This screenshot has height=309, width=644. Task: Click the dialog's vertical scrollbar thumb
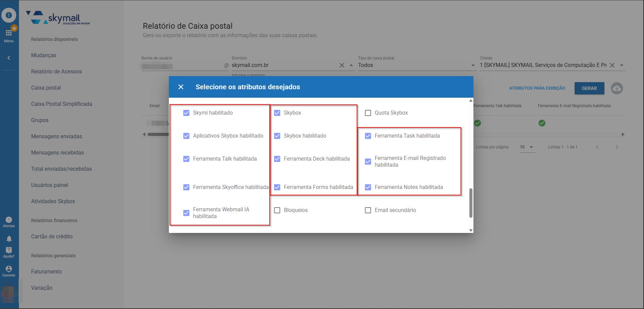point(471,203)
